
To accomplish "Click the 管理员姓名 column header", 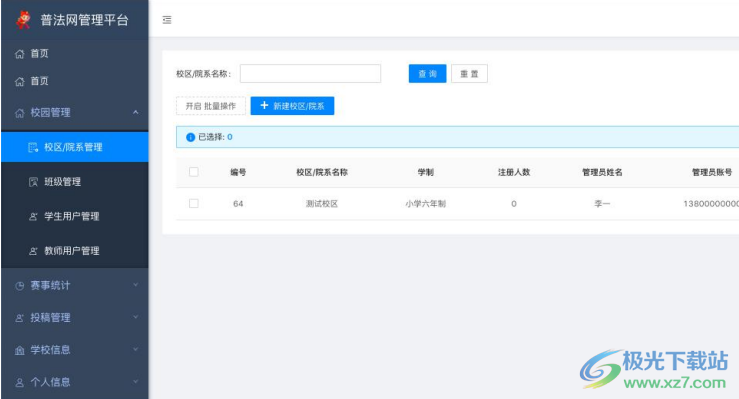I will [x=602, y=172].
